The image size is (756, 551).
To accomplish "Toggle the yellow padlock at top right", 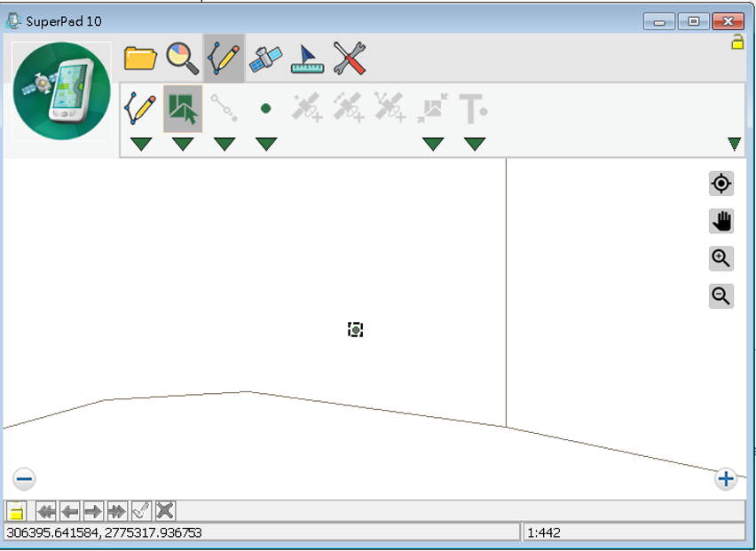I will 737,42.
